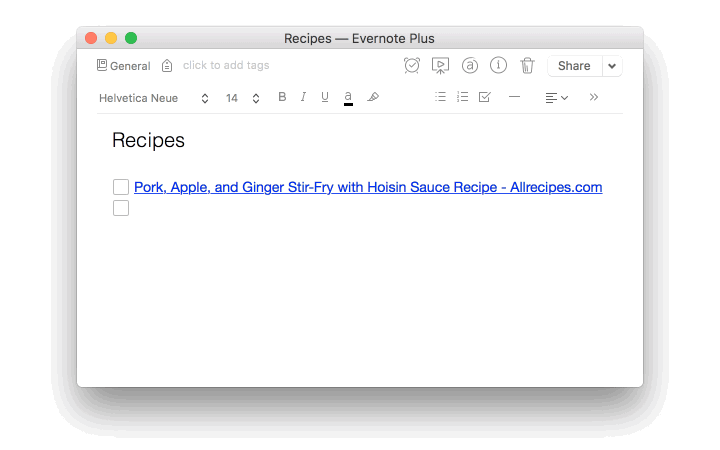
Task: Move note to trash
Action: pos(527,66)
